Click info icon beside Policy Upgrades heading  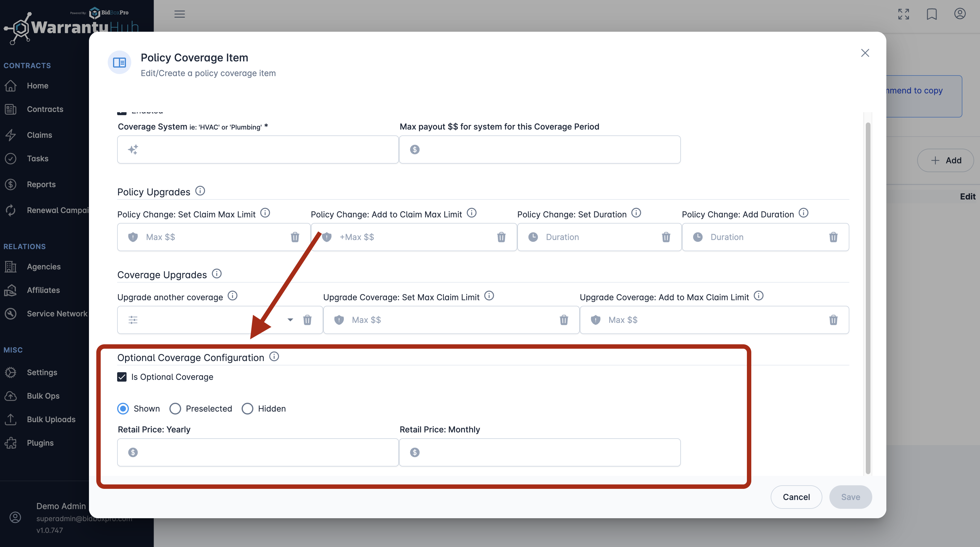click(200, 191)
